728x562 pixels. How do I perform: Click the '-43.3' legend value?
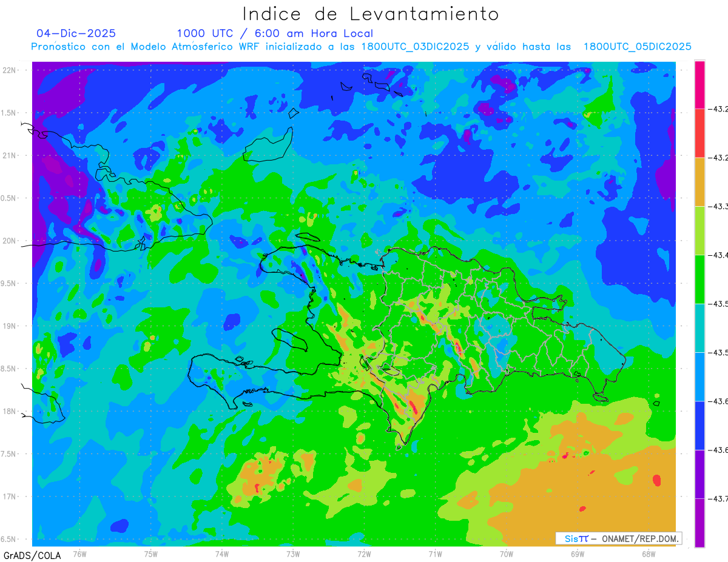coord(718,206)
